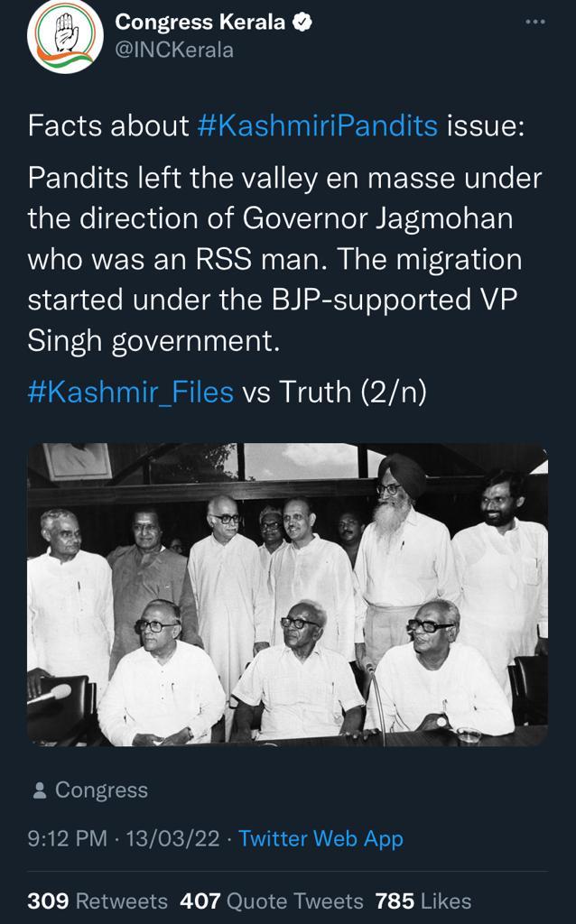Image resolution: width=576 pixels, height=924 pixels.
Task: View the 407 Quote Tweets list
Action: pyautogui.click(x=272, y=901)
